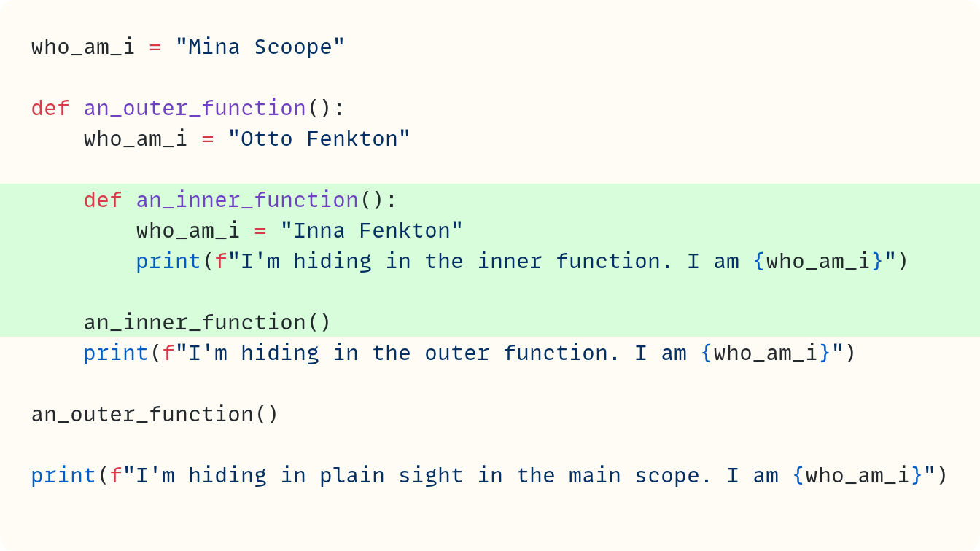The height and width of the screenshot is (551, 980).
Task: Click the def keyword before an_outer_function
Action: click(x=50, y=109)
